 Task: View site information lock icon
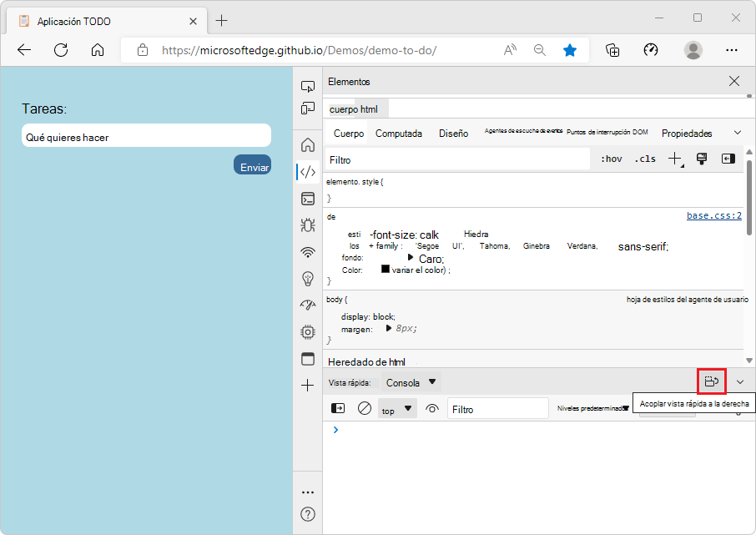[143, 50]
